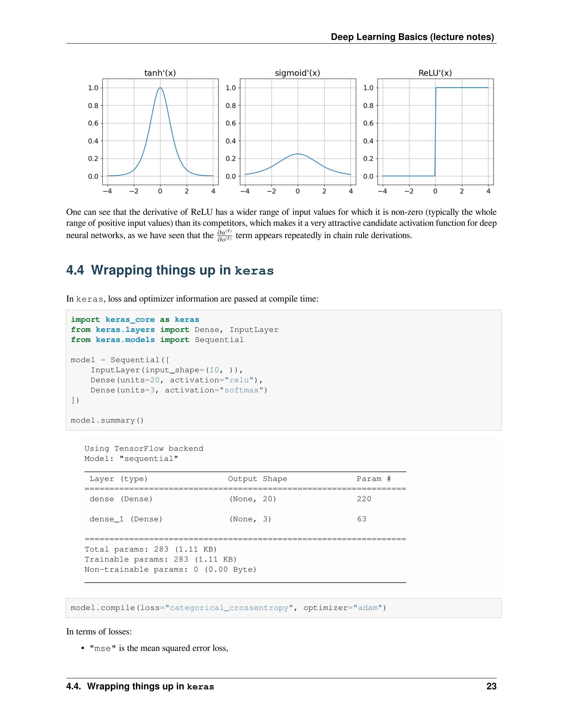
Task: Click the 'from keras.models import Sequential' line
Action: (x=158, y=340)
